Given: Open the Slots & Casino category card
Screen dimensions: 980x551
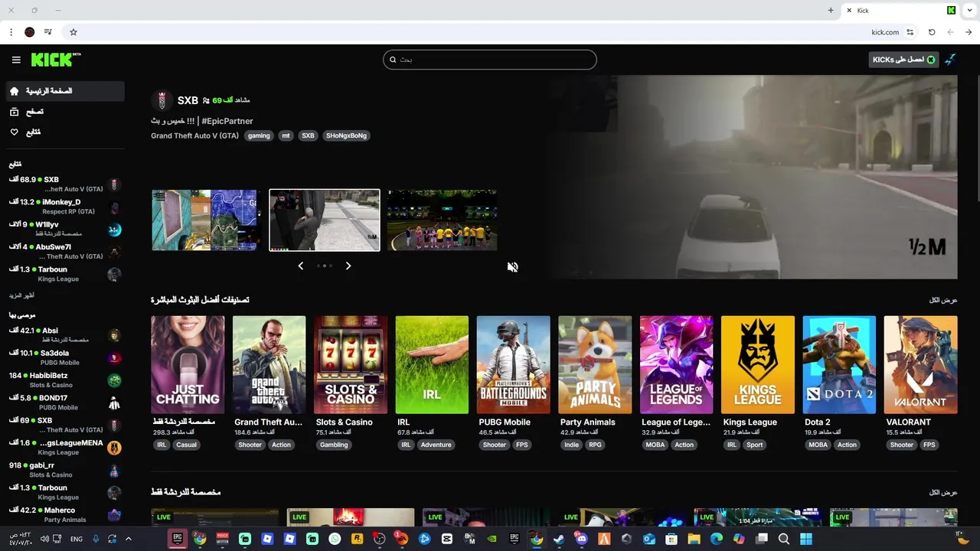Looking at the screenshot, I should (351, 365).
